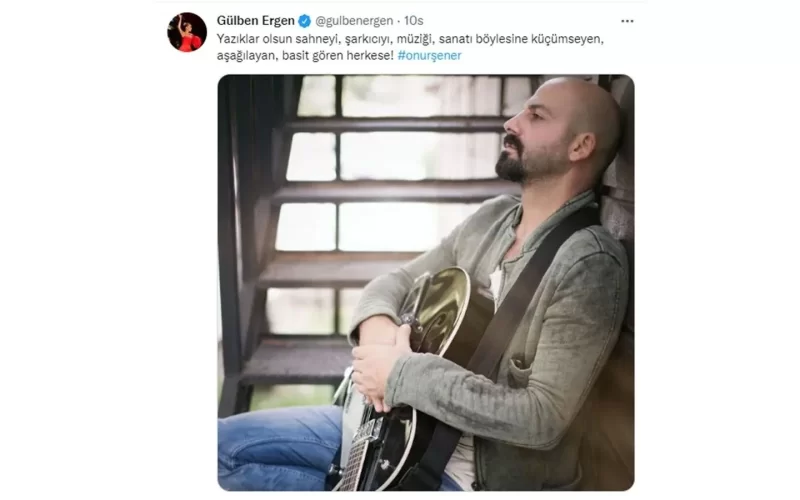Click the blue jeans area in photo

click(278, 449)
